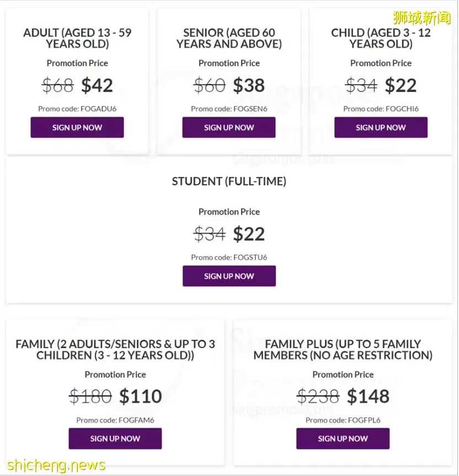
Task: Click the Senior (Aged 60 and above) heading
Action: click(x=229, y=38)
